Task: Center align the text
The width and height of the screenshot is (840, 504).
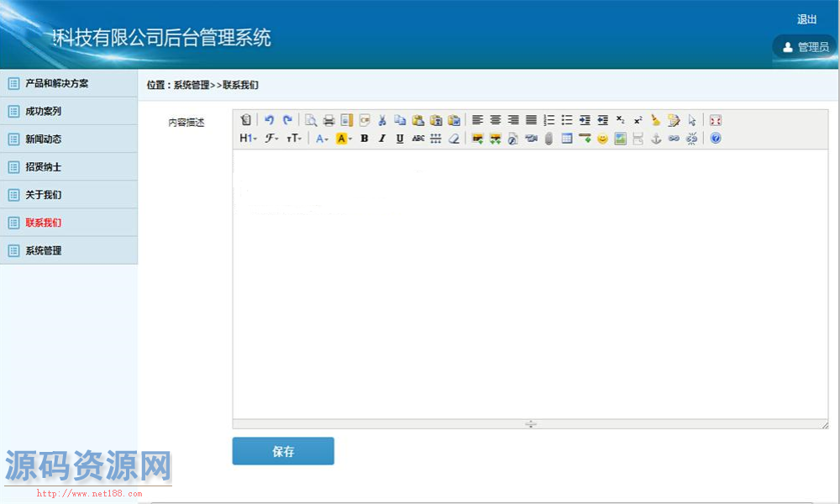Action: [x=496, y=120]
